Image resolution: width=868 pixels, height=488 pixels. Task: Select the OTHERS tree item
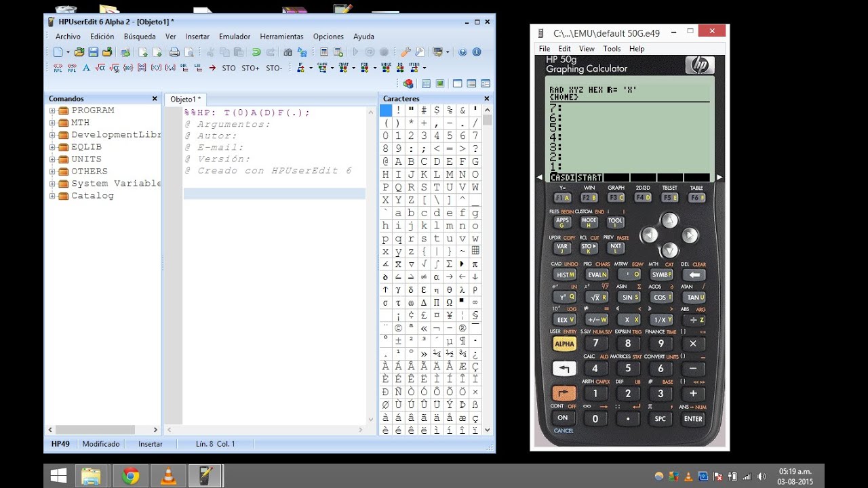90,171
